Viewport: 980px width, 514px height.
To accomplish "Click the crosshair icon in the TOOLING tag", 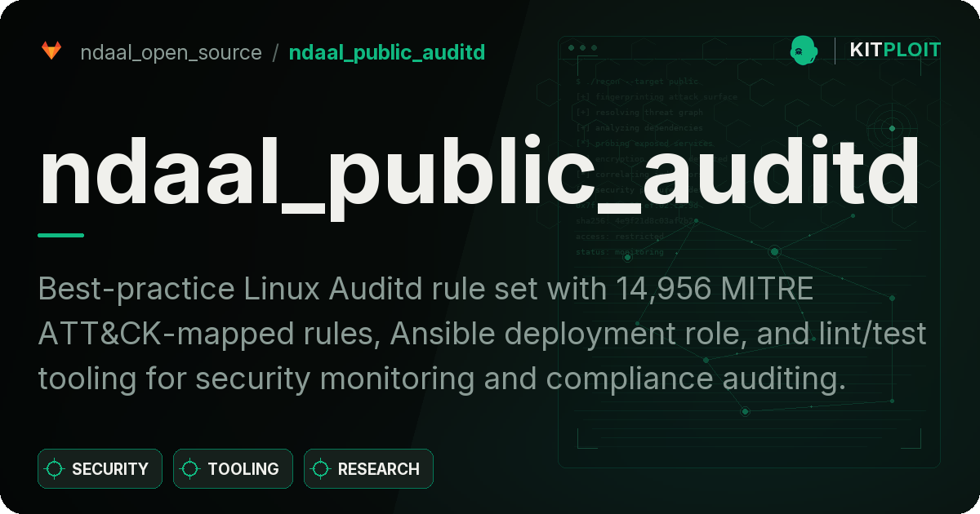I will pyautogui.click(x=190, y=469).
